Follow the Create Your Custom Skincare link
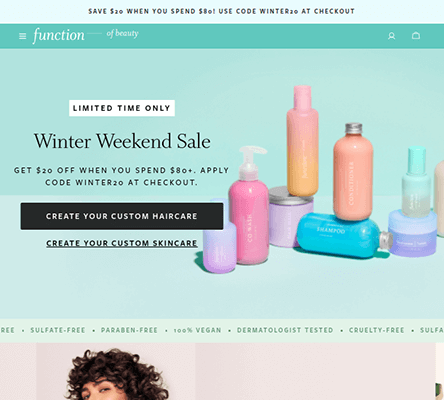Image resolution: width=444 pixels, height=400 pixels. pos(122,243)
